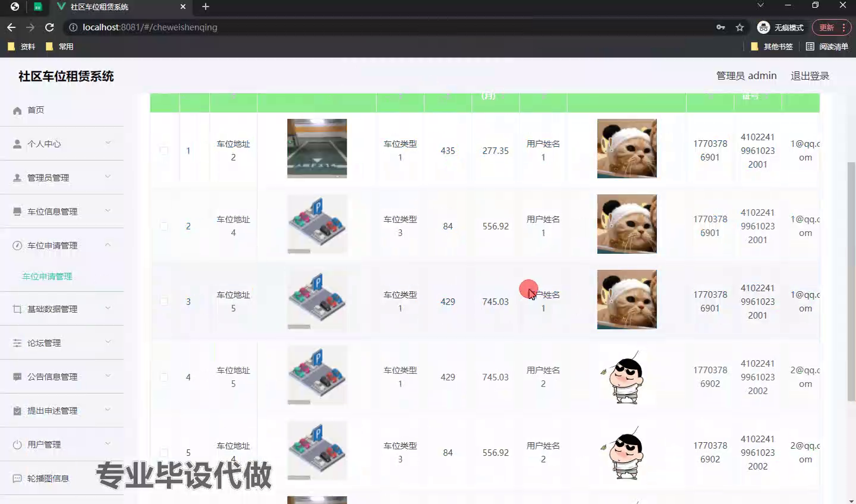856x504 pixels.
Task: Open the garage photo in row 1
Action: click(317, 149)
